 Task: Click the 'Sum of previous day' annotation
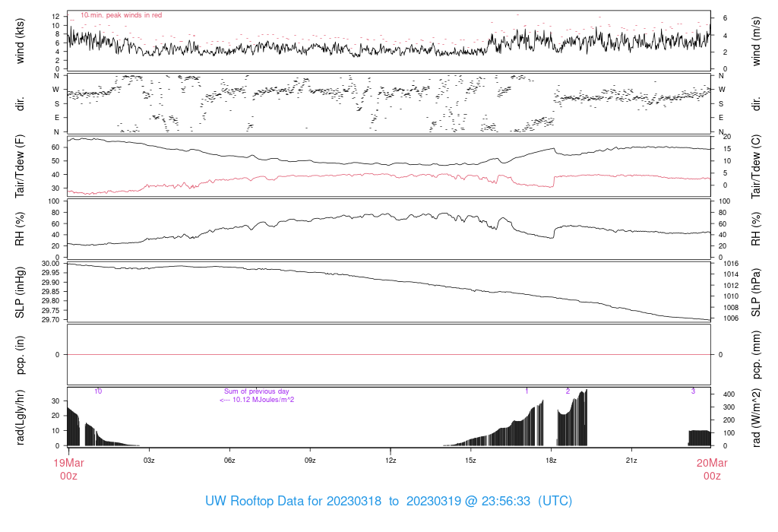pos(257,391)
